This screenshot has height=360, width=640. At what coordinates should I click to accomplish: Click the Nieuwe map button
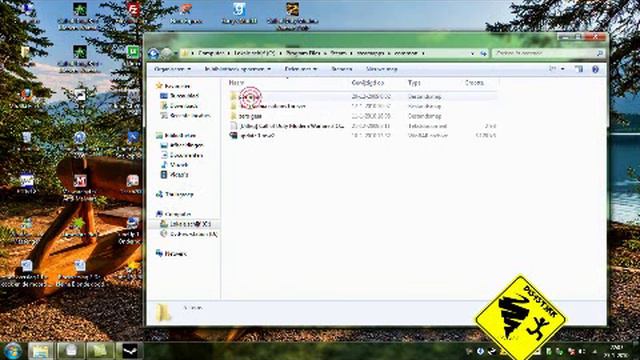pos(382,69)
